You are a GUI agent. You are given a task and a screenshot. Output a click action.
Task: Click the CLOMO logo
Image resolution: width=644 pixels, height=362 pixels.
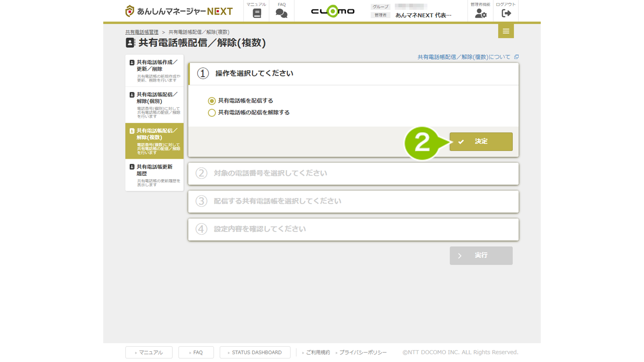(x=333, y=11)
